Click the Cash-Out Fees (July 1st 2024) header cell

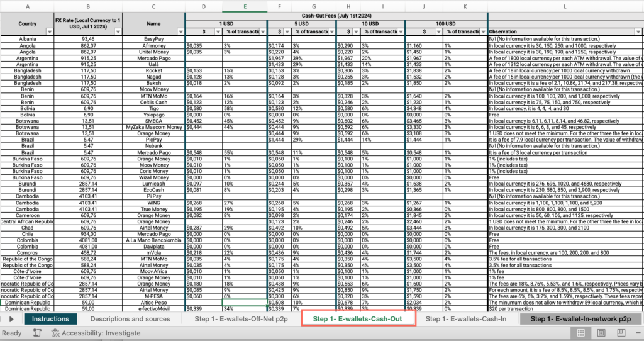(336, 16)
